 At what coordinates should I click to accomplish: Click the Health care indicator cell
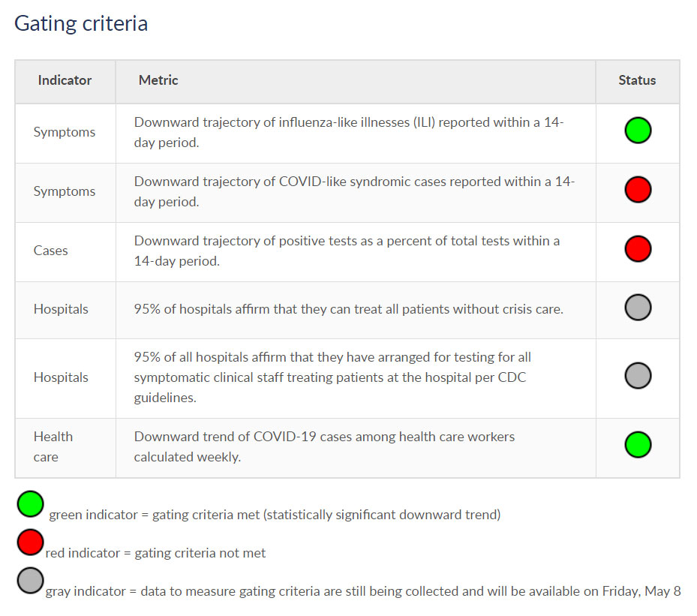tap(53, 446)
